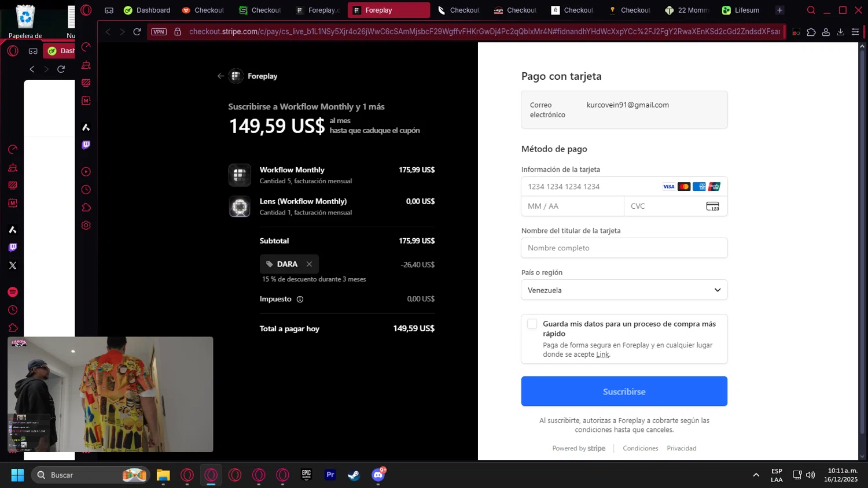Open GX Corner in the checkout window
The height and width of the screenshot is (488, 868).
click(x=109, y=10)
